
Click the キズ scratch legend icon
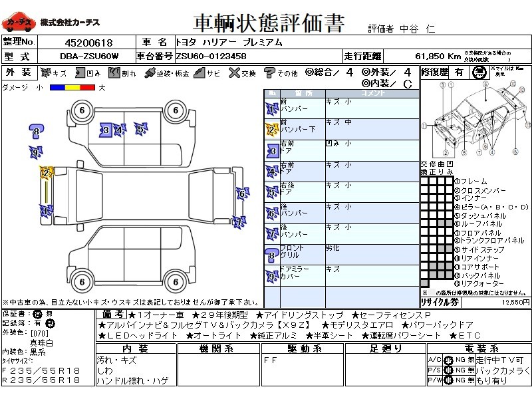[x=45, y=72]
